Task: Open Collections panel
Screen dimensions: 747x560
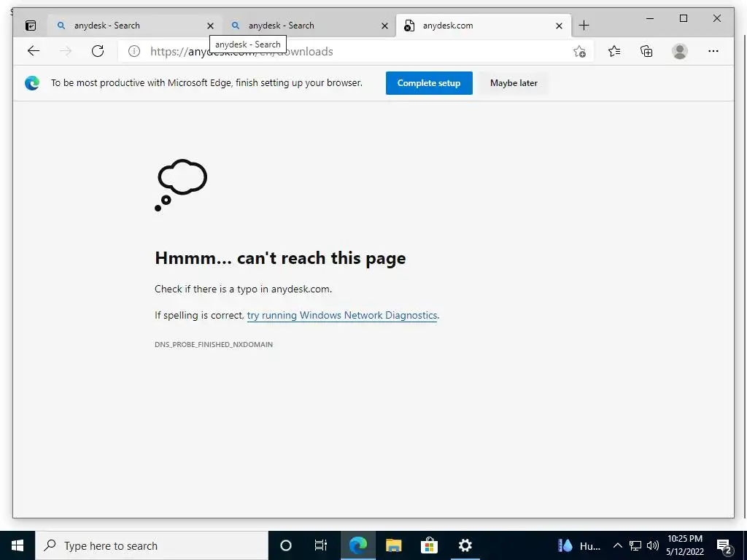Action: [x=646, y=51]
